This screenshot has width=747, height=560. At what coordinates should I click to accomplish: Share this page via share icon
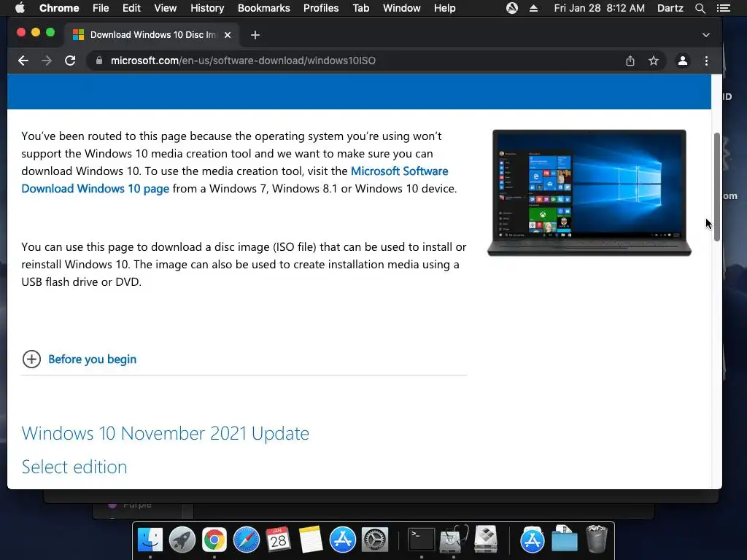tap(630, 61)
